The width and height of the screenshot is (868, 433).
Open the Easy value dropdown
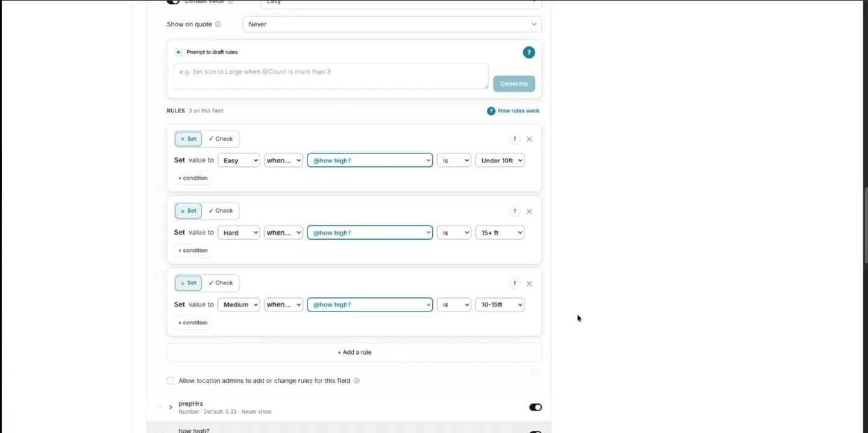(x=239, y=160)
